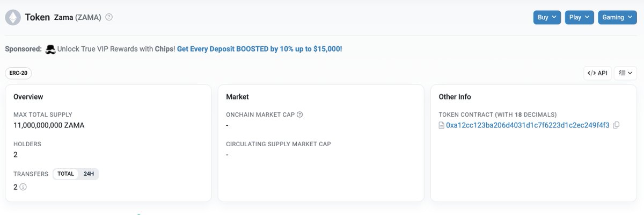Click the Chips mustache-hat sponsor icon
This screenshot has width=644, height=215.
tap(51, 49)
